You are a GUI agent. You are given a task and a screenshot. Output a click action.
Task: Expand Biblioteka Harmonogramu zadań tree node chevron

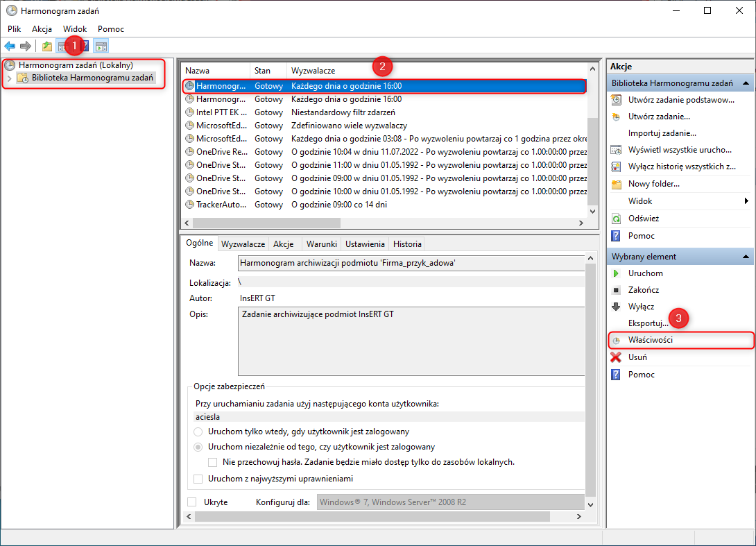pos(9,78)
